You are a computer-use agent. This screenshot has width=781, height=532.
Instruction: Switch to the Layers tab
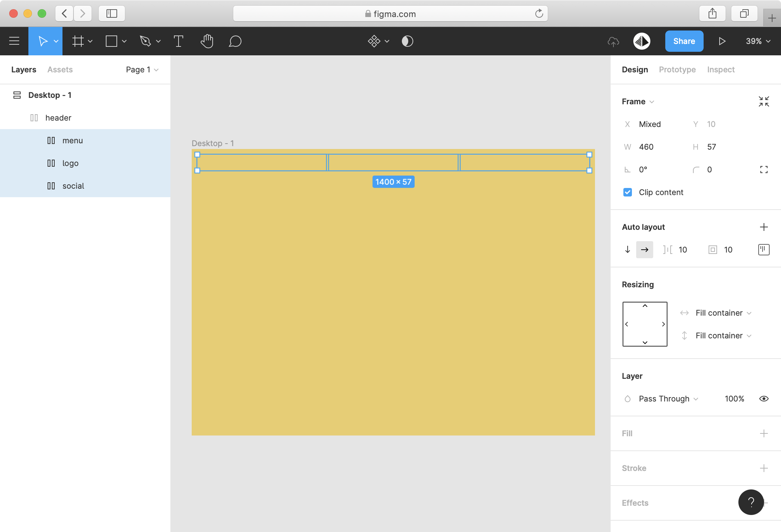pyautogui.click(x=24, y=70)
